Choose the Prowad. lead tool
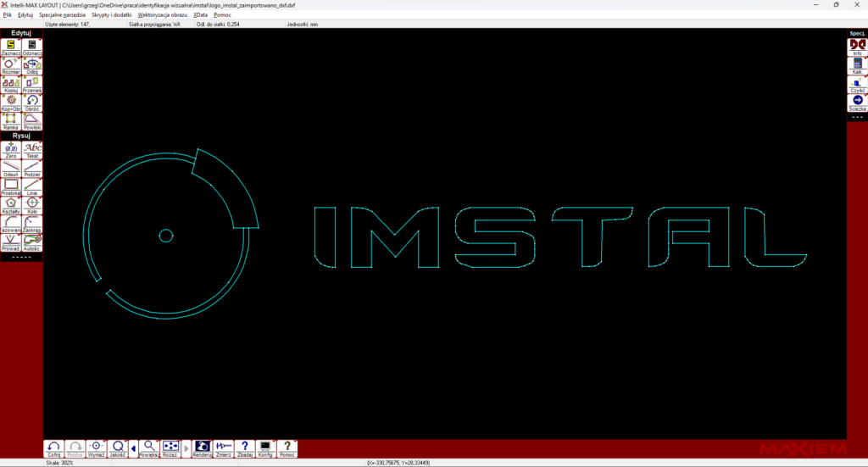The height and width of the screenshot is (467, 868). point(10,243)
